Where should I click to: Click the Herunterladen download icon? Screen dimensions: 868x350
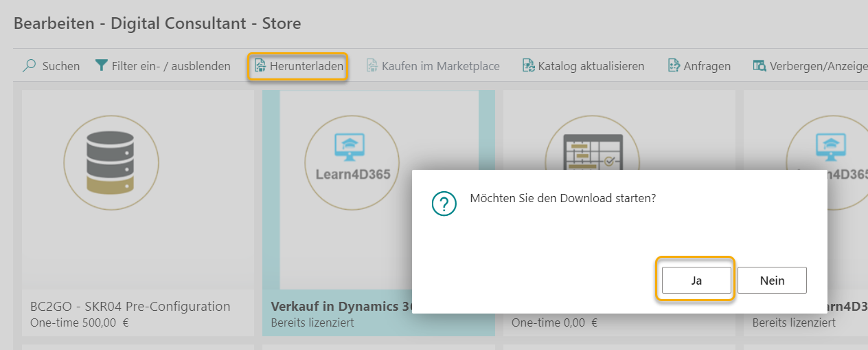[260, 66]
